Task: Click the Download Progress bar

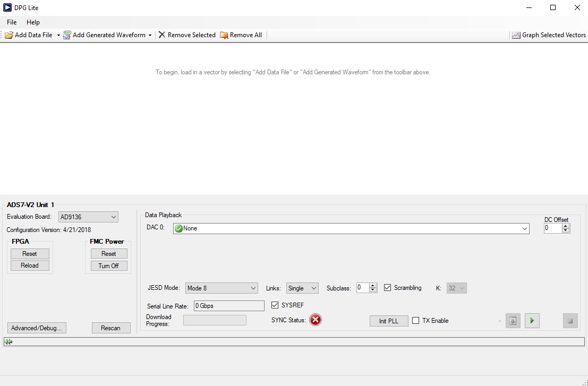Action: pos(215,320)
